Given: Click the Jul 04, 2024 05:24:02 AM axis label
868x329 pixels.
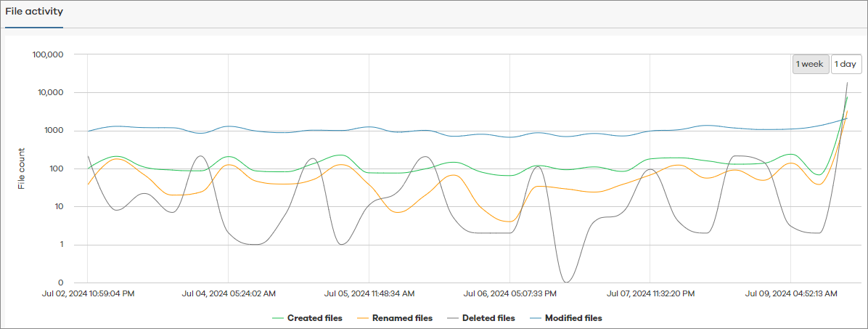Looking at the screenshot, I should tap(229, 294).
